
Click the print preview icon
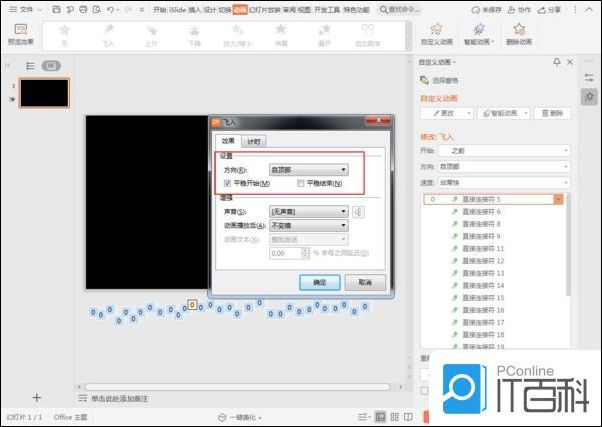(x=97, y=10)
